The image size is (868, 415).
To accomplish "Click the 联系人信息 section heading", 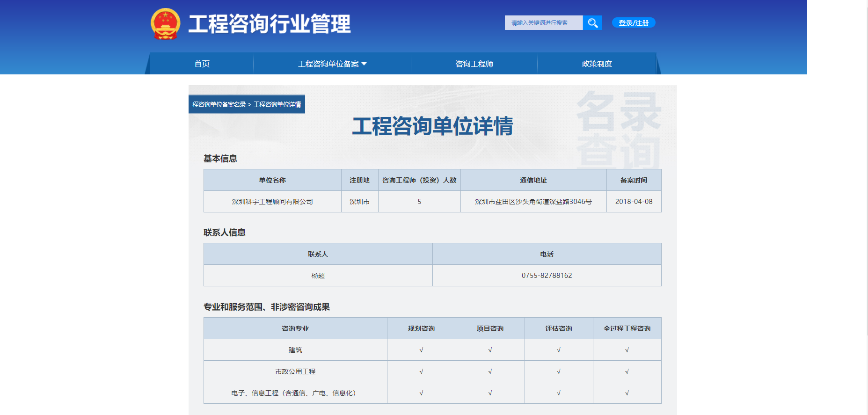I will (225, 233).
